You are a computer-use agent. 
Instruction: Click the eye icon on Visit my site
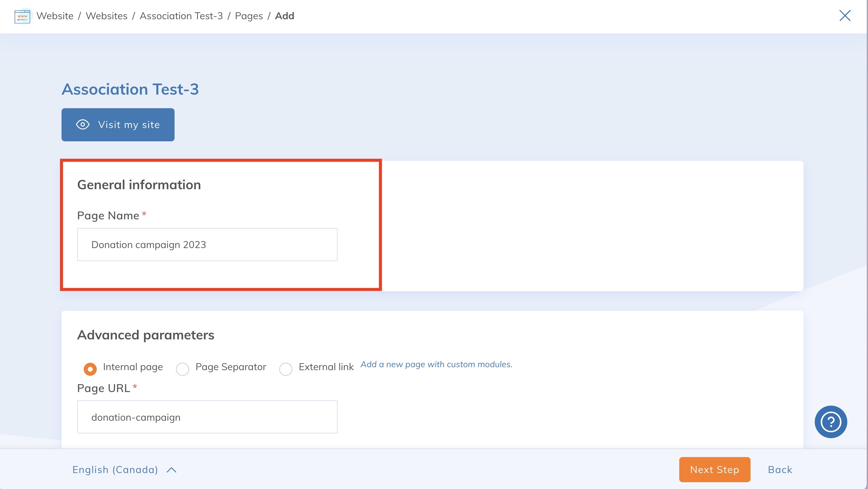(x=83, y=124)
